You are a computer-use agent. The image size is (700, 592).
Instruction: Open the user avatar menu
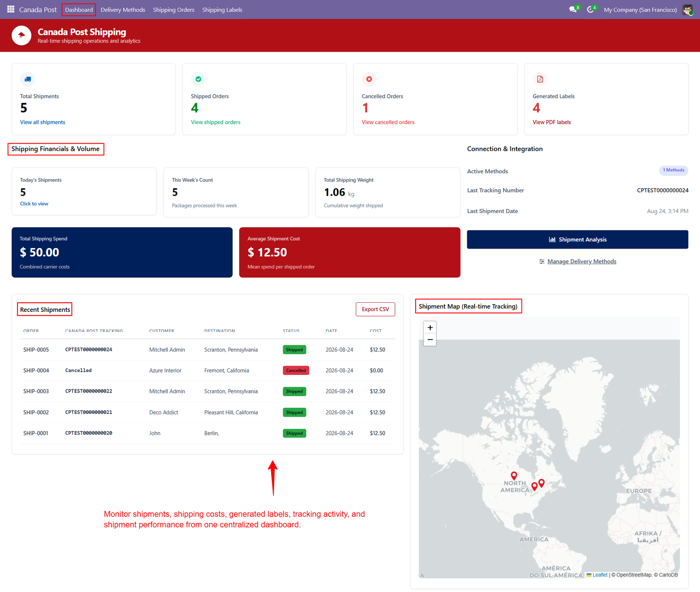click(x=688, y=10)
